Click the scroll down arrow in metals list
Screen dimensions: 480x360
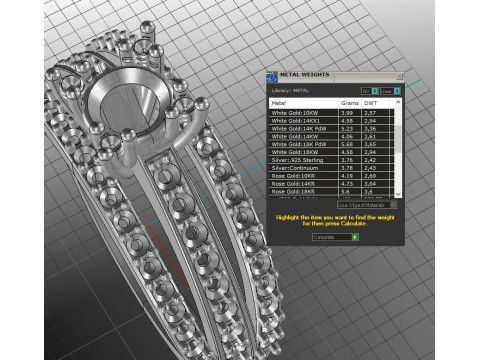(398, 194)
